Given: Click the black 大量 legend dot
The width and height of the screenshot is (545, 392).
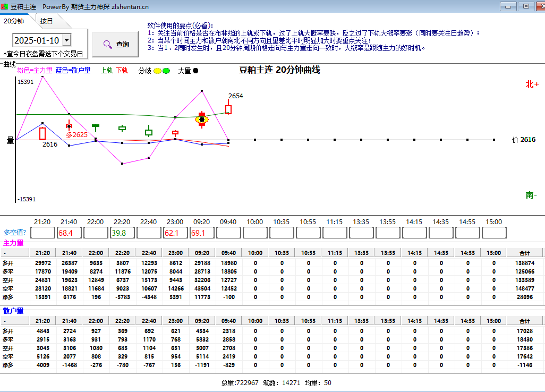Looking at the screenshot, I should (195, 71).
